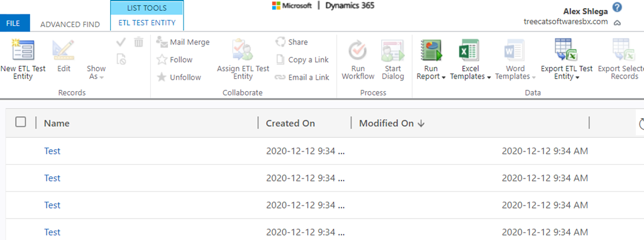
Task: Select the ETL TEST ENTITY tab
Action: click(147, 23)
